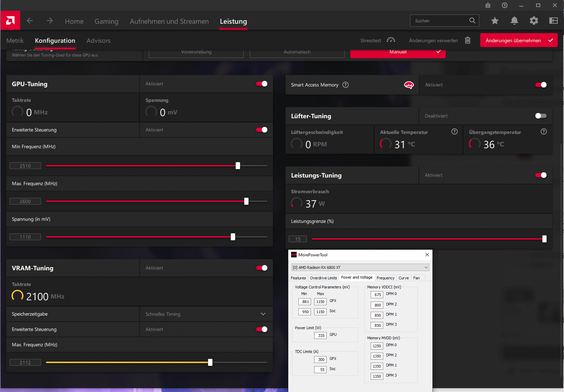
Task: Click the GPU Max. Frequenz 2600 value box
Action: 25,201
